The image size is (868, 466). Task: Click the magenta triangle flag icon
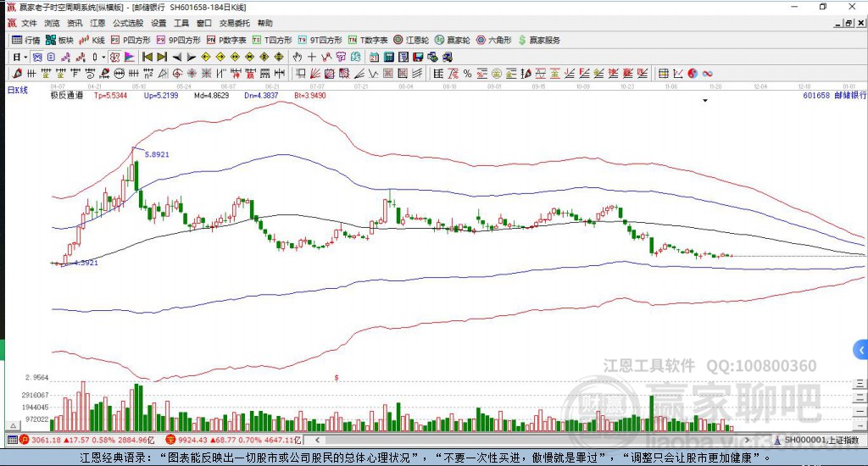[x=130, y=57]
